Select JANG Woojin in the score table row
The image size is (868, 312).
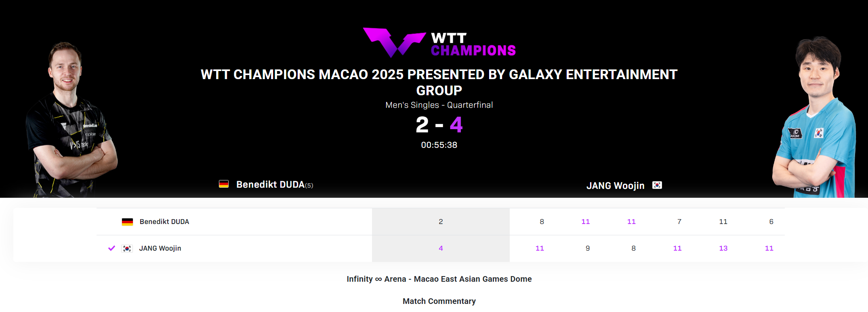[160, 248]
